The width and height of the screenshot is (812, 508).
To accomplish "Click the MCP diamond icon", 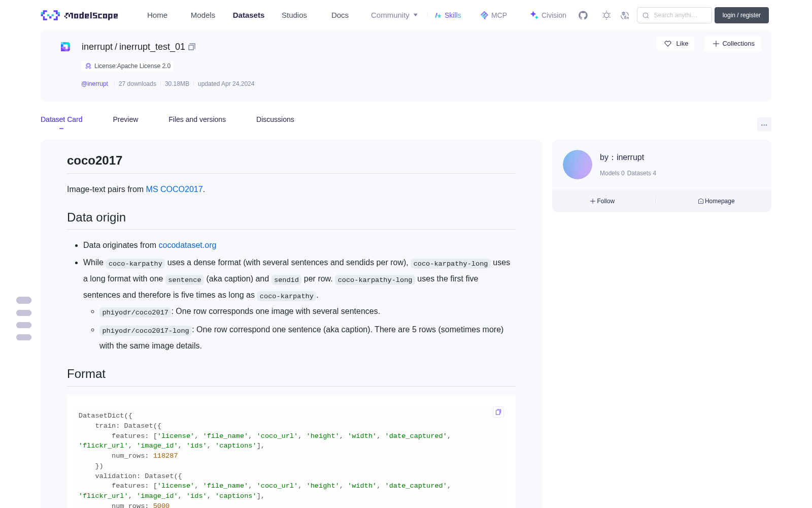I will click(484, 15).
